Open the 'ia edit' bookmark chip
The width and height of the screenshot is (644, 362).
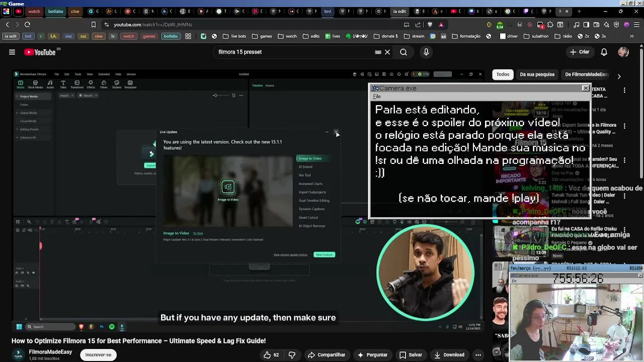click(x=10, y=36)
